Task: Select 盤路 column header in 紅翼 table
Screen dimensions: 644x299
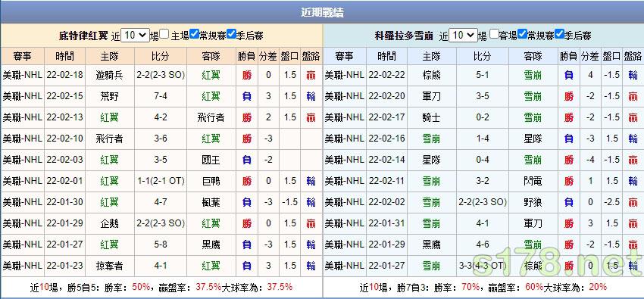Action: (311, 56)
